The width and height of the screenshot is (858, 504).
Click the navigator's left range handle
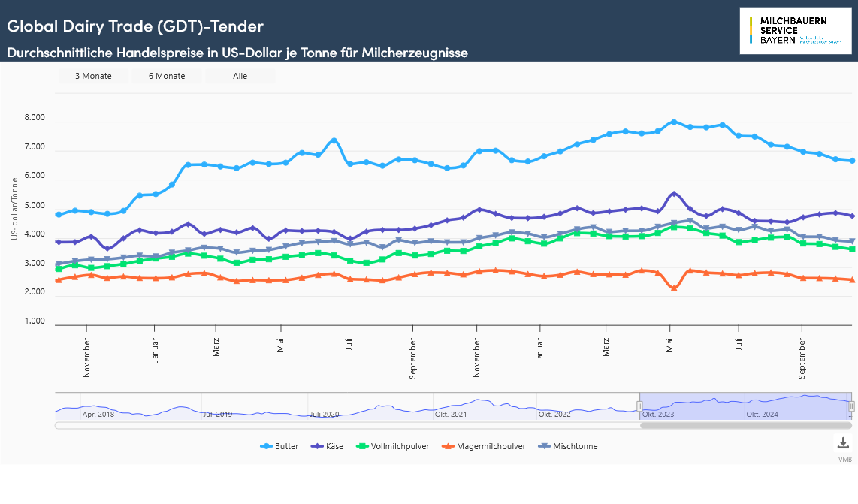click(x=640, y=406)
